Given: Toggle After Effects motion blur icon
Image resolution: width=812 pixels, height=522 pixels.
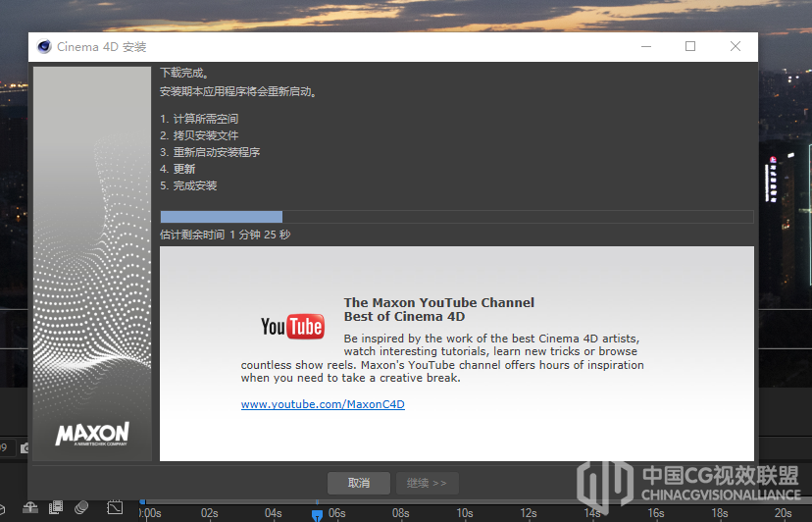Looking at the screenshot, I should [81, 507].
